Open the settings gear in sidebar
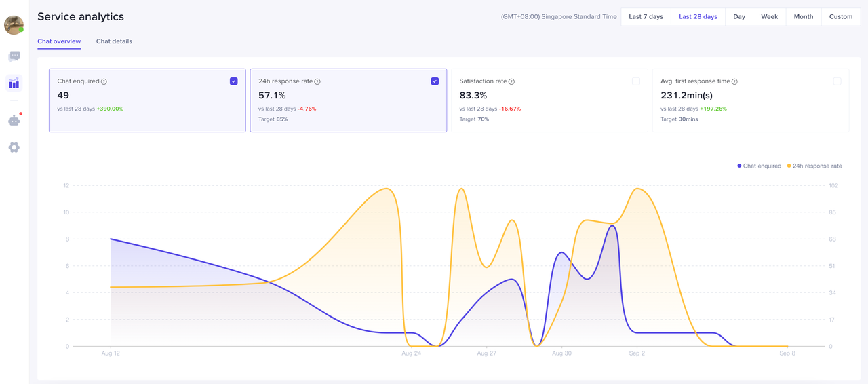This screenshot has width=868, height=384. [x=14, y=147]
